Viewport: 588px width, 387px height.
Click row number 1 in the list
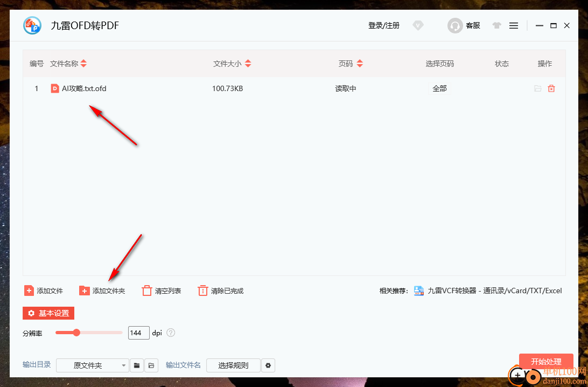pos(37,88)
